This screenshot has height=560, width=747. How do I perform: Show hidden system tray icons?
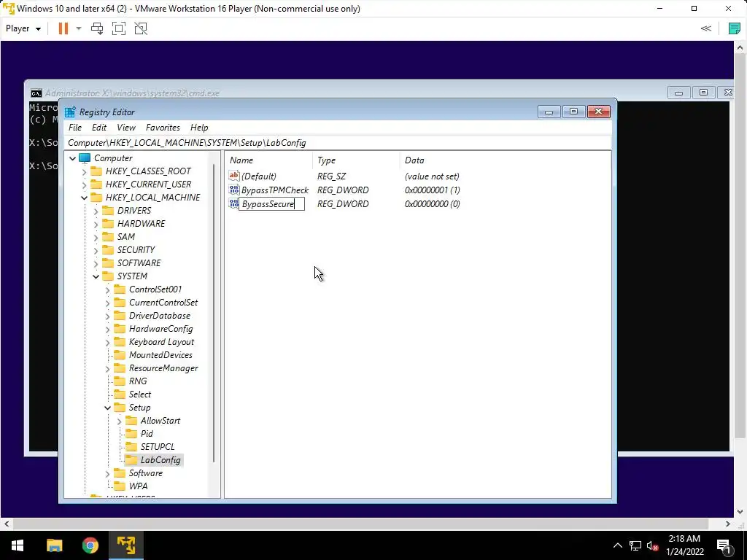click(617, 545)
